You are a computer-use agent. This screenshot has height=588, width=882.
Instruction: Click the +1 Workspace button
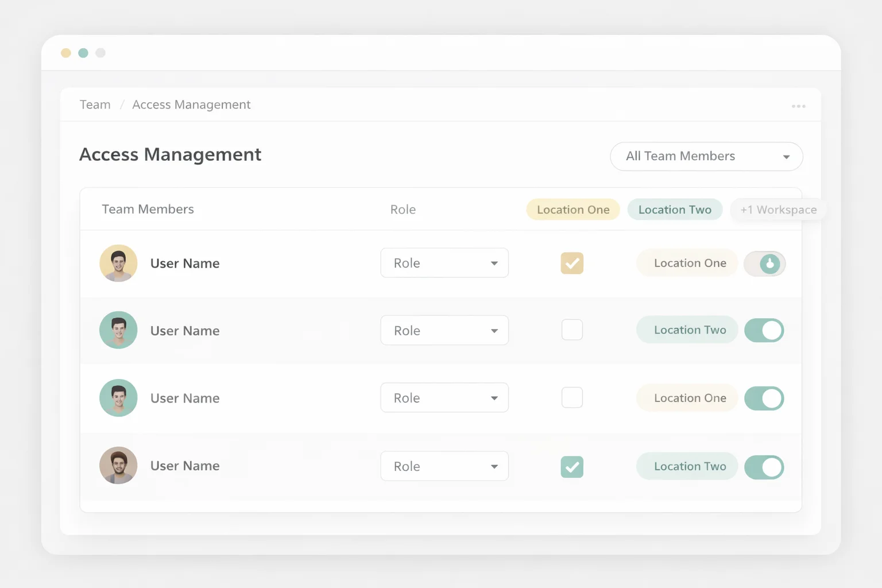click(778, 210)
